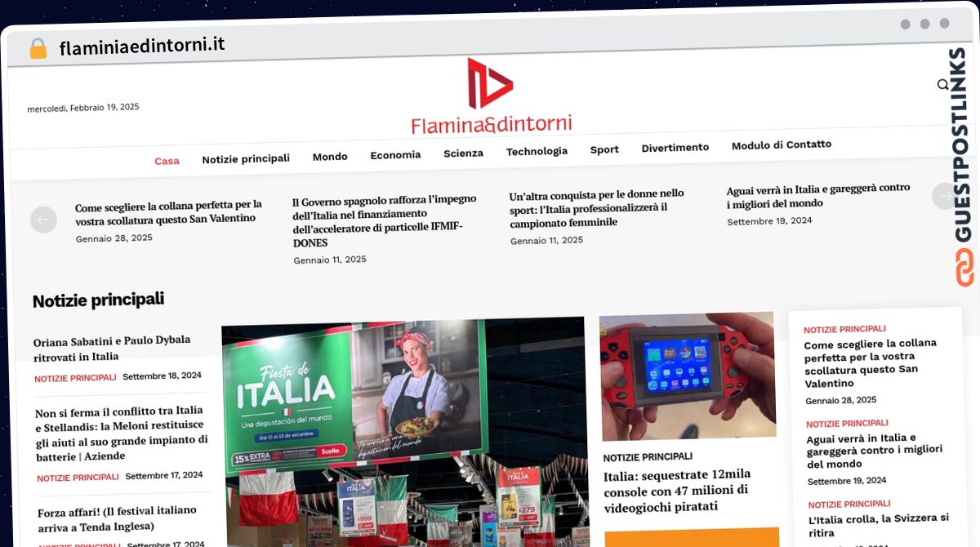The image size is (980, 547).
Task: Open sidebar article L'Italia crolla, la Svizzera
Action: tap(879, 526)
